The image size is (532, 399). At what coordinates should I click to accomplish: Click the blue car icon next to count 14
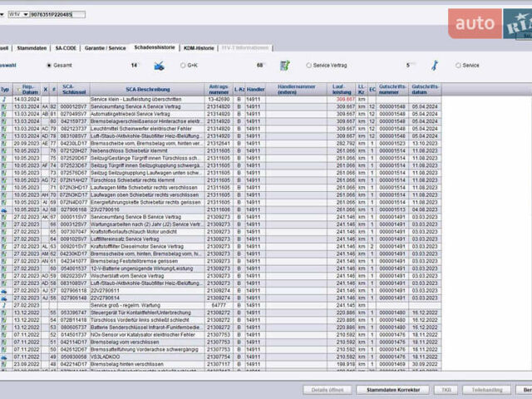point(160,65)
